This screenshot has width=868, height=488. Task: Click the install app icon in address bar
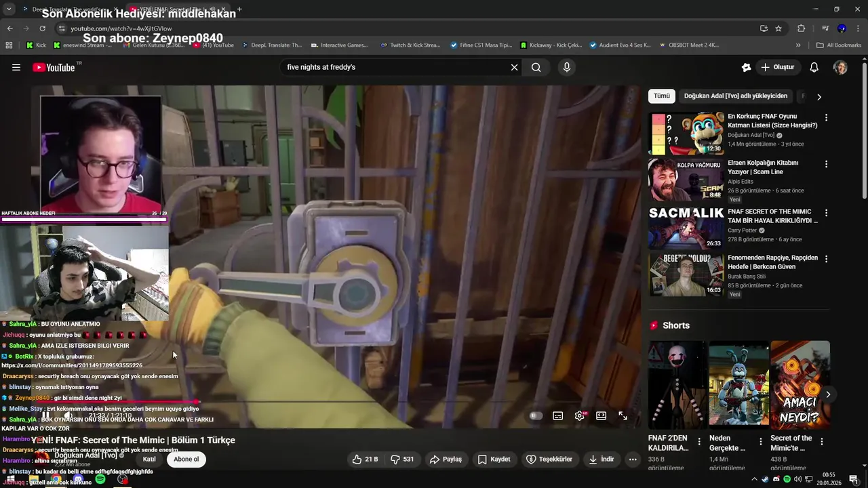(764, 28)
